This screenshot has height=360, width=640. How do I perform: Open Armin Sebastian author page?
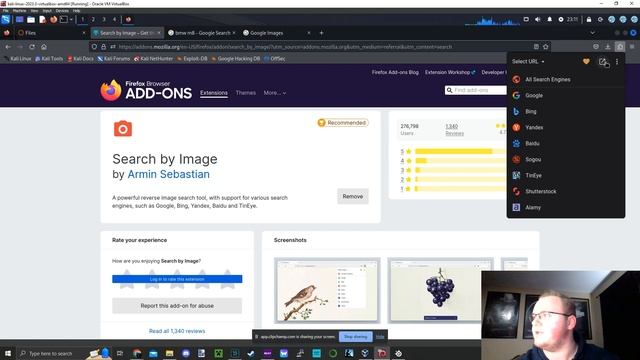pyautogui.click(x=169, y=174)
